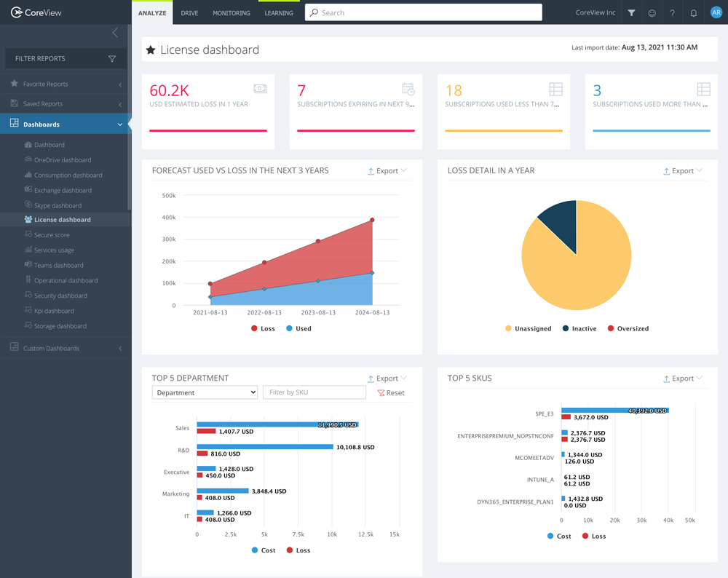Collapse the Dashboards section in the sidebar

[120, 124]
